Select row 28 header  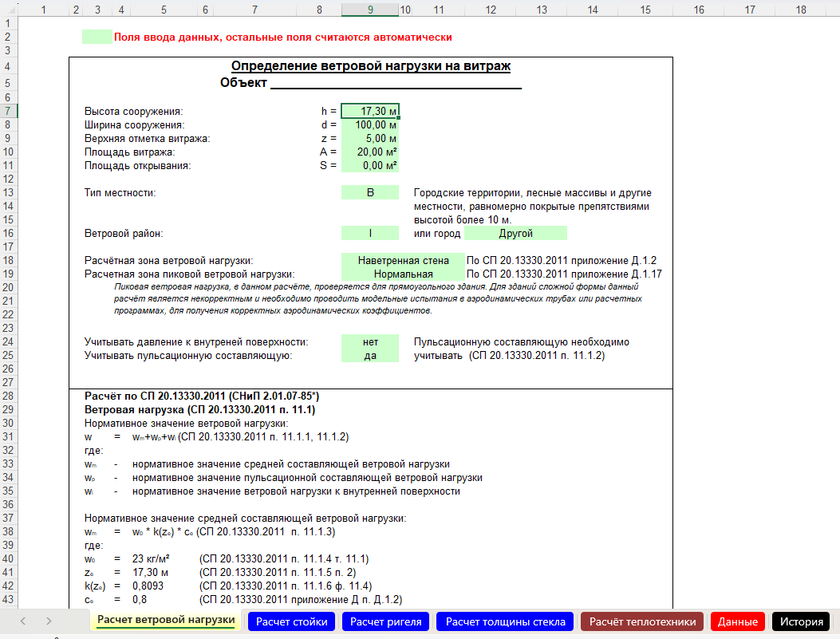[x=8, y=396]
